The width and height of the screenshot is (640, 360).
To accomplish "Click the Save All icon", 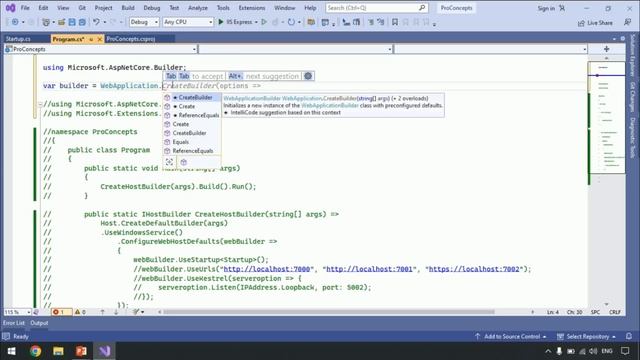I will pos(82,22).
